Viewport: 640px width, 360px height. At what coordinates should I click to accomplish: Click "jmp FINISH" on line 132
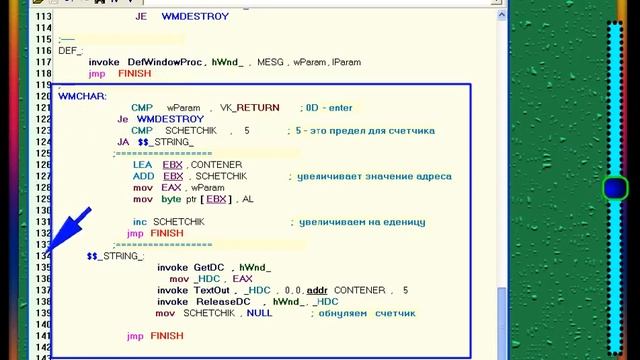[x=155, y=233]
